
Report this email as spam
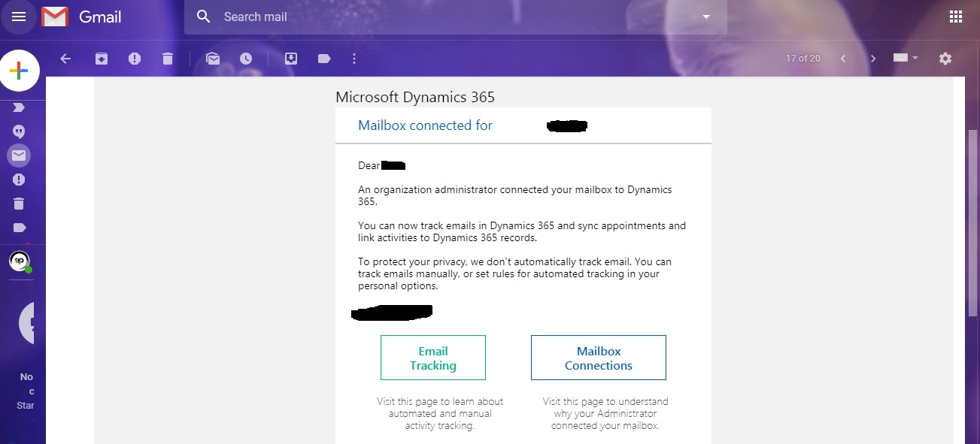pos(135,59)
